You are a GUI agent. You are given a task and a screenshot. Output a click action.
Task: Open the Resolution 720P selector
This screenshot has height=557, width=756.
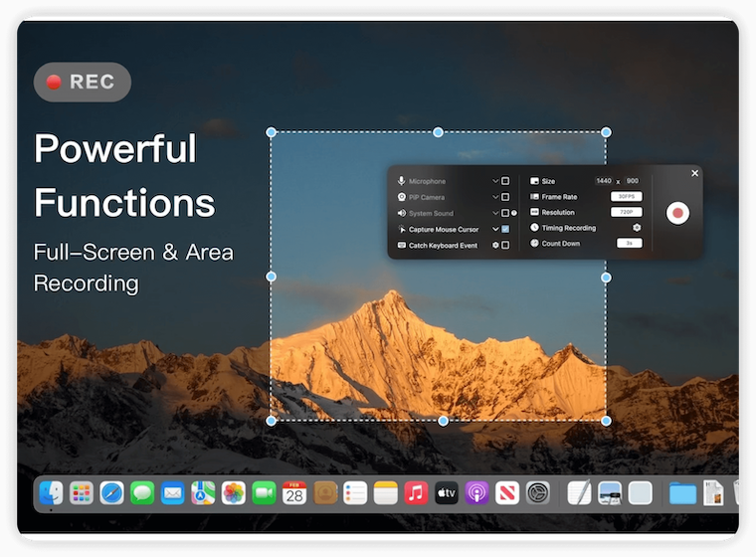626,212
